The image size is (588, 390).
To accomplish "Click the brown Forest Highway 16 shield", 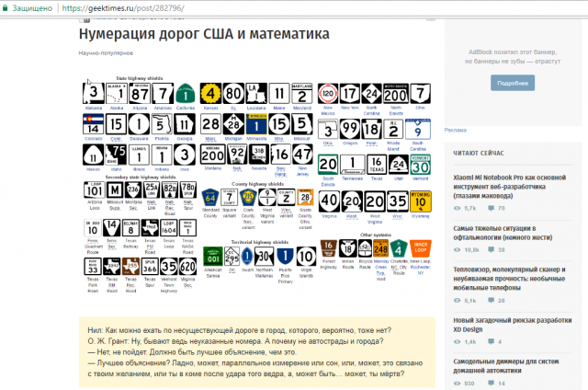I will point(328,248).
